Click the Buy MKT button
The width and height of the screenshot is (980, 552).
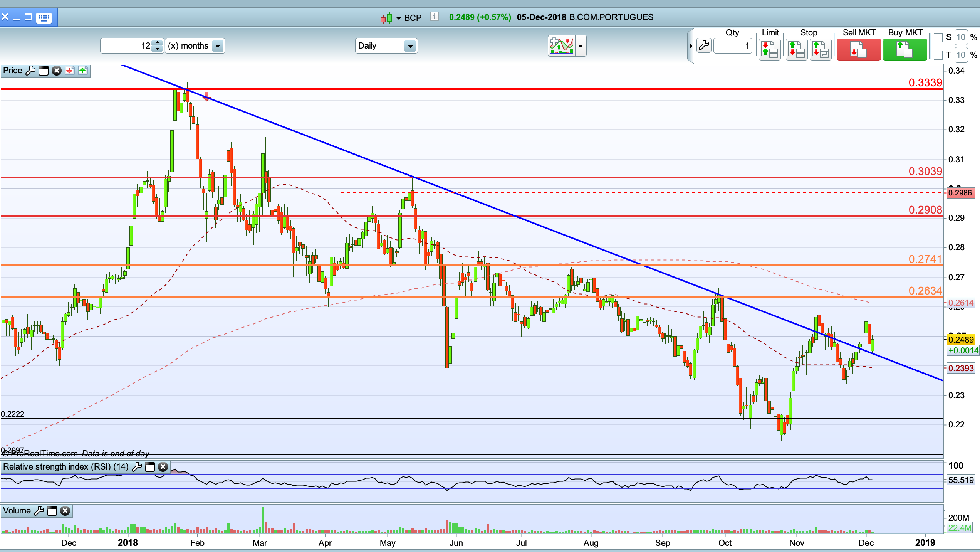[x=904, y=50]
